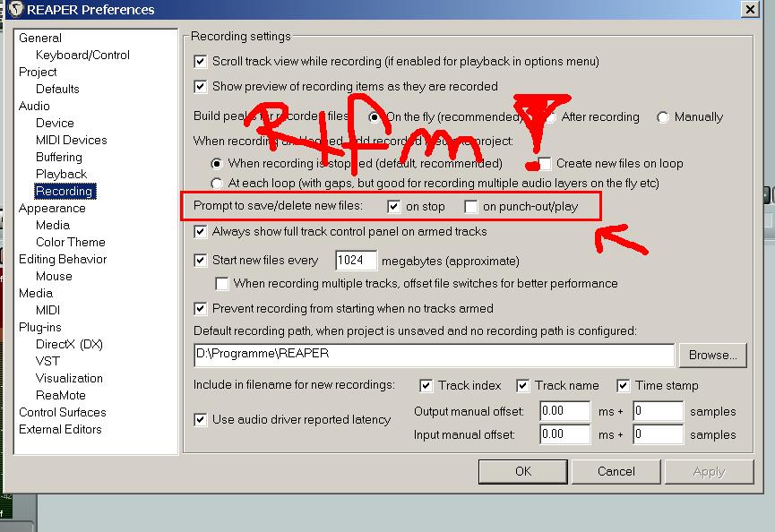Open the MIDI Devices page

point(71,141)
